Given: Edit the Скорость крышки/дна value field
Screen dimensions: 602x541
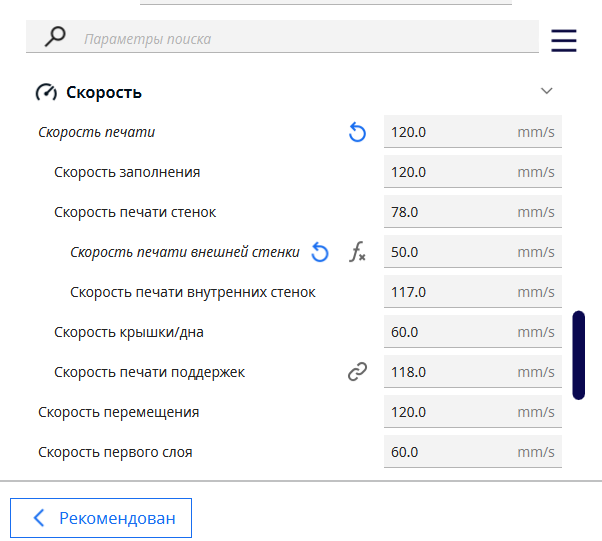Looking at the screenshot, I should pos(450,332).
